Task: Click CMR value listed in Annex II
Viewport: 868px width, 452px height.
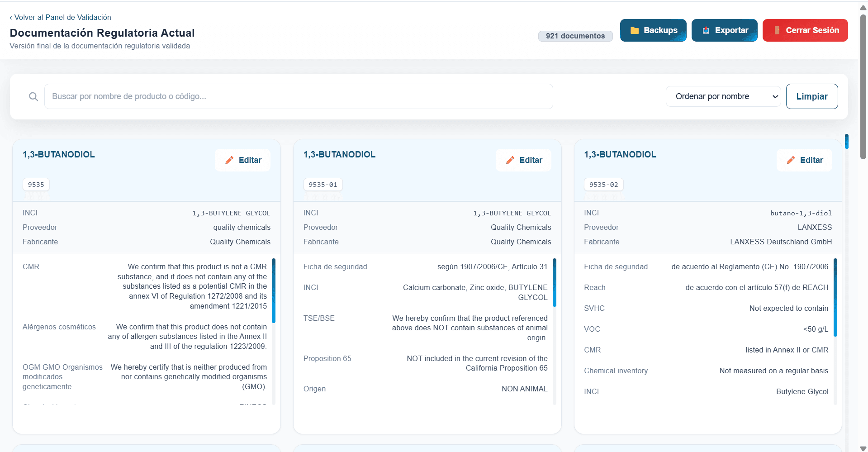Action: tap(787, 350)
